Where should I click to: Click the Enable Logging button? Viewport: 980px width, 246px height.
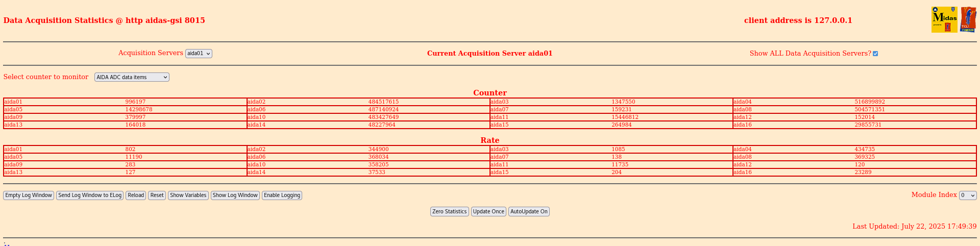click(x=282, y=195)
